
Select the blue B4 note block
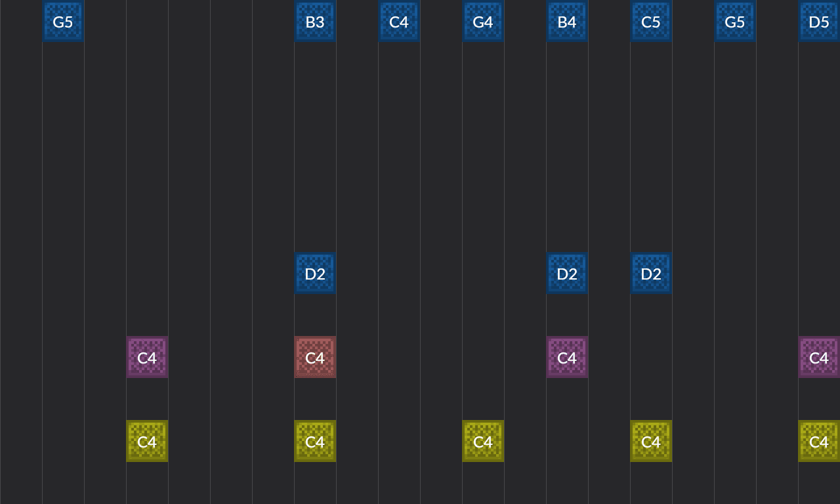(x=567, y=22)
